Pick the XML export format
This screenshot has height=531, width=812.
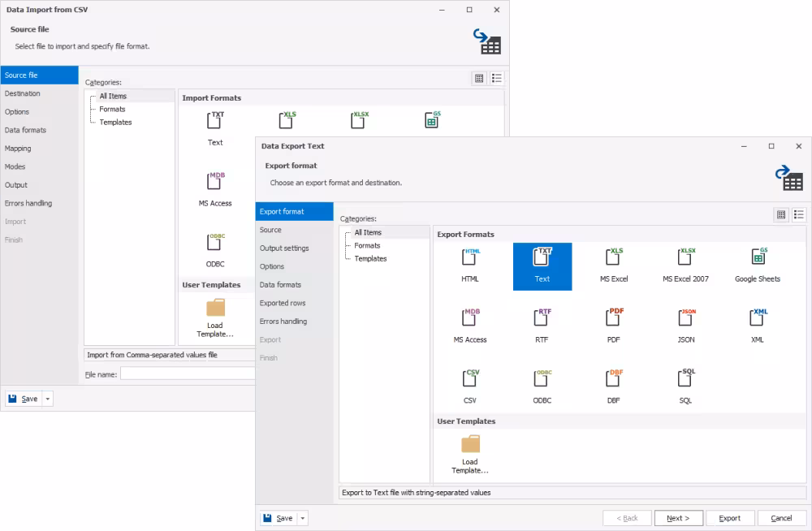coord(757,326)
